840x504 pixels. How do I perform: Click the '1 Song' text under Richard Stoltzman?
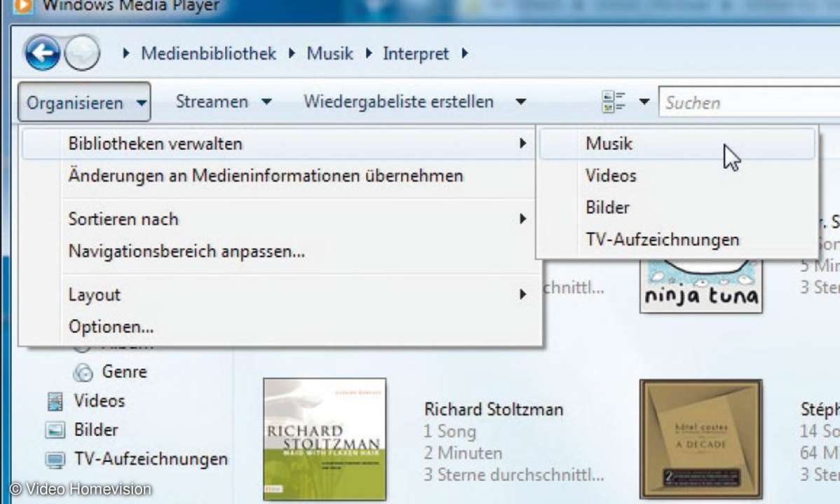tap(450, 431)
